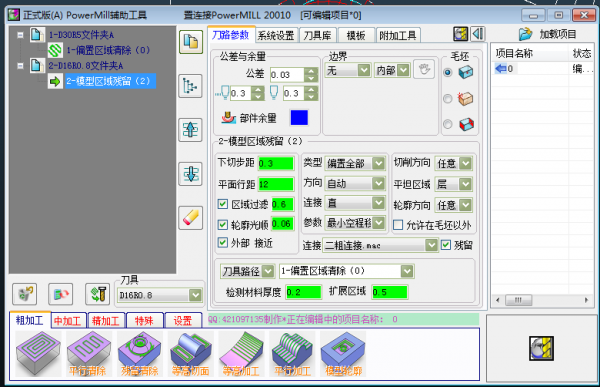The image size is (600, 387).
Task: Click the ball cutter icon beside collapse arrow
Action: pyautogui.click(x=461, y=34)
